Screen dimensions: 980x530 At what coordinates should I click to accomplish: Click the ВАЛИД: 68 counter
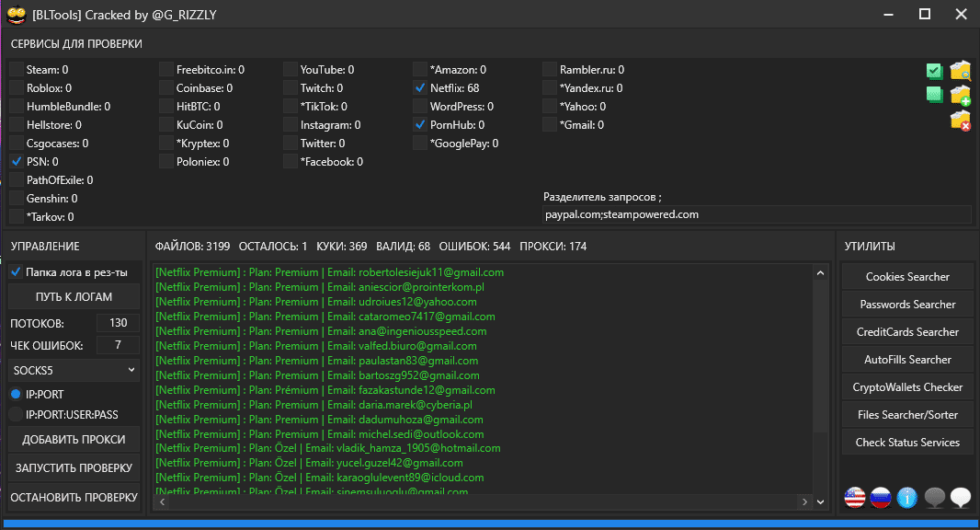(404, 246)
